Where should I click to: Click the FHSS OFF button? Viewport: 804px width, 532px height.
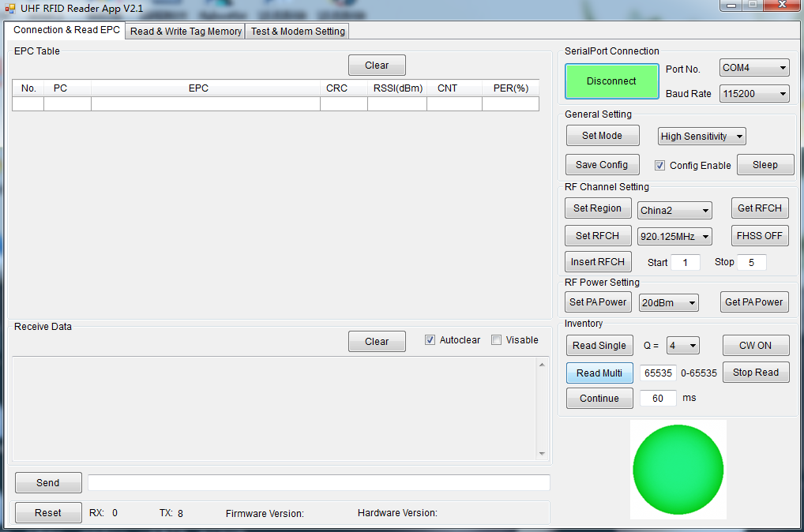[759, 236]
